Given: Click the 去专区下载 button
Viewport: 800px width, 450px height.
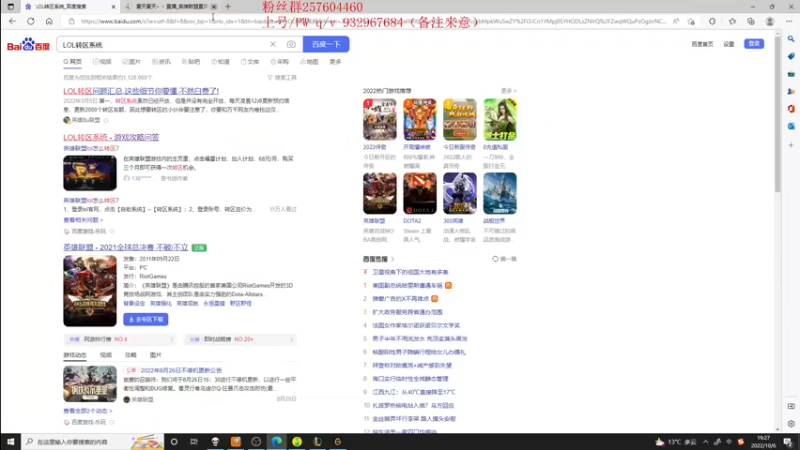Looking at the screenshot, I should [x=145, y=319].
